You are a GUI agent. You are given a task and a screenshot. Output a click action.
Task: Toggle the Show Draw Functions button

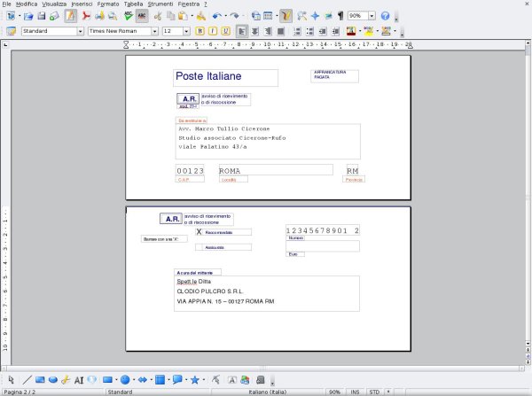click(286, 16)
